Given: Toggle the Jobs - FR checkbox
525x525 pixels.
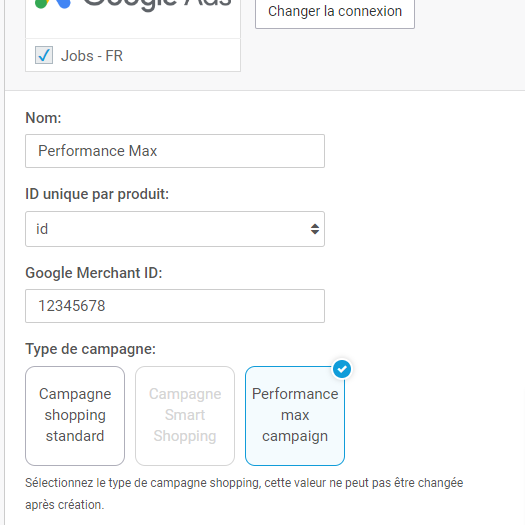Looking at the screenshot, I should click(x=44, y=55).
